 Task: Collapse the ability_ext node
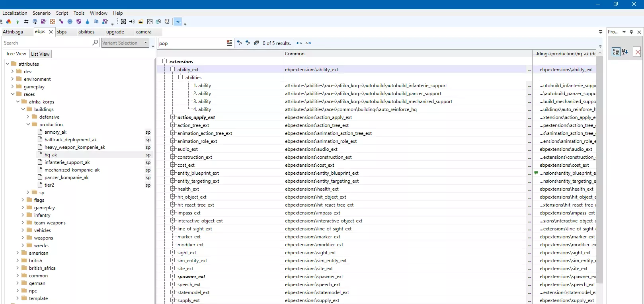coord(173,69)
